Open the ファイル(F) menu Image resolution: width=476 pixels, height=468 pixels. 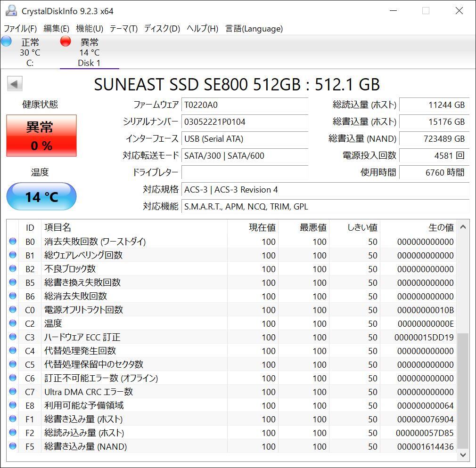pos(20,29)
